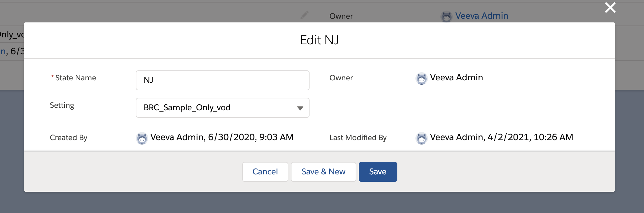Viewport: 644px width, 213px height.
Task: Click the Setting field label
Action: [x=62, y=105]
